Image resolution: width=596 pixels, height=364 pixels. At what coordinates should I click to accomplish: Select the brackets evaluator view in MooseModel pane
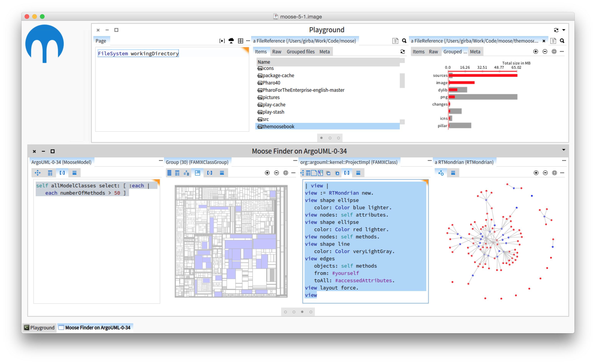tap(62, 173)
